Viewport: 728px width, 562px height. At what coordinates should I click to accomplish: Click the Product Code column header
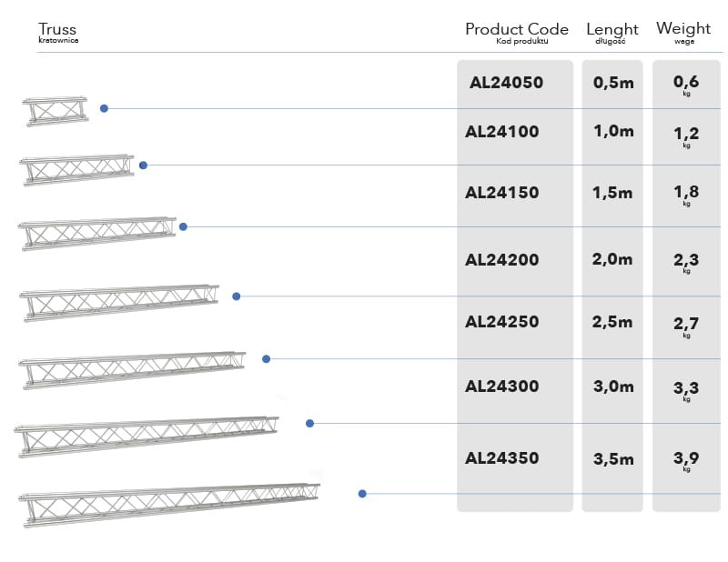click(516, 30)
